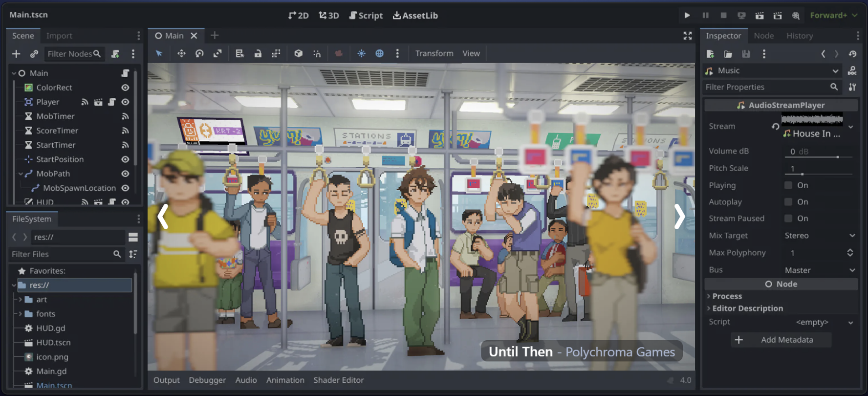Viewport: 868px width, 396px height.
Task: Switch to the Script workspace
Action: tap(366, 15)
